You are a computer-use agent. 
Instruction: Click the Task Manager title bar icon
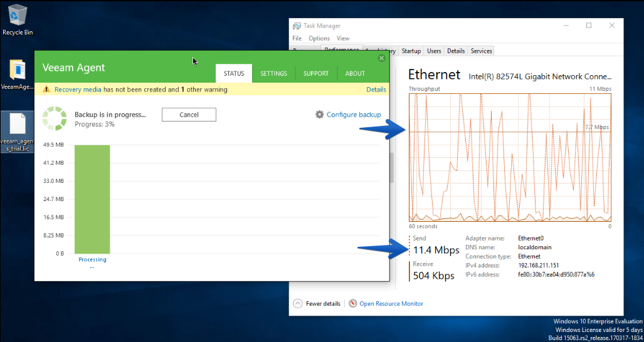296,26
